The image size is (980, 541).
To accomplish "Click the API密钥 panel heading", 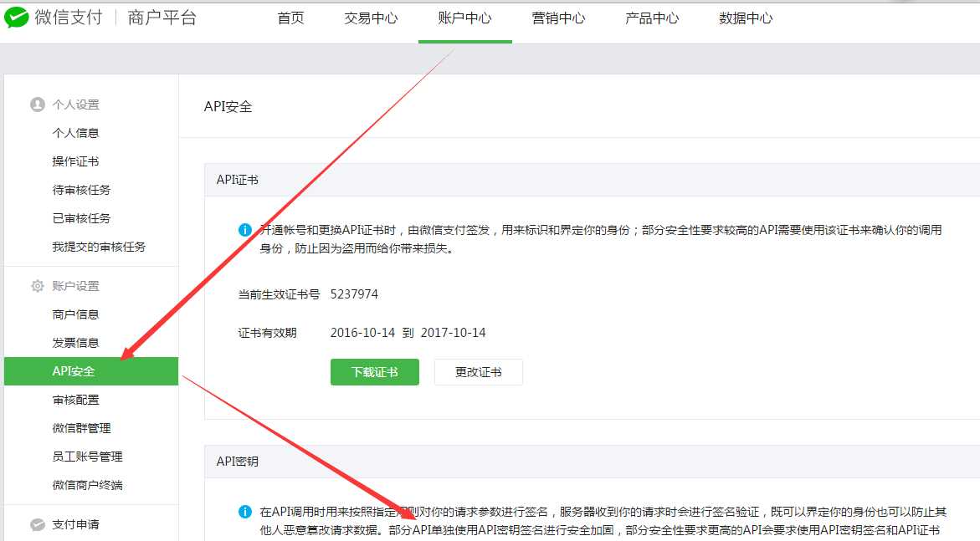I will click(x=238, y=462).
